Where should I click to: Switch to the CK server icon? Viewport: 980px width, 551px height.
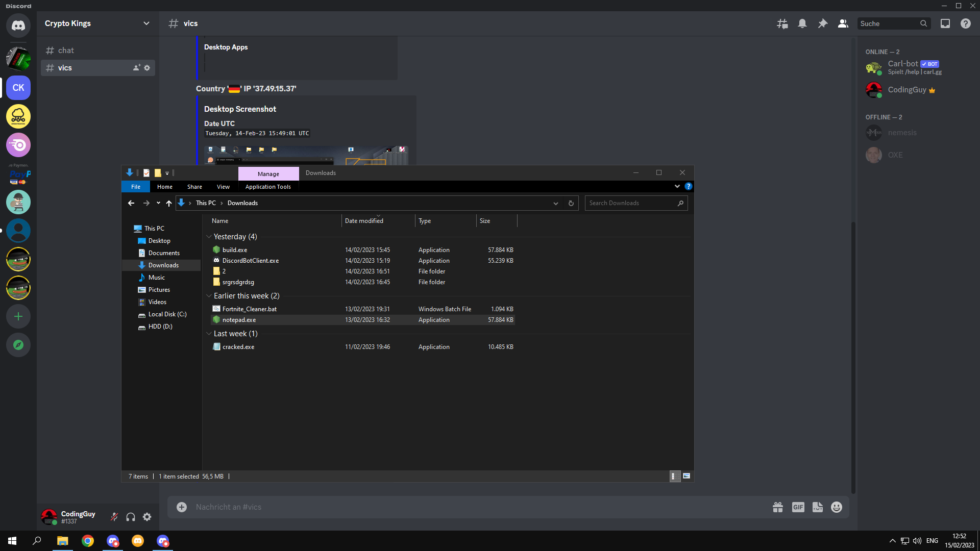18,88
